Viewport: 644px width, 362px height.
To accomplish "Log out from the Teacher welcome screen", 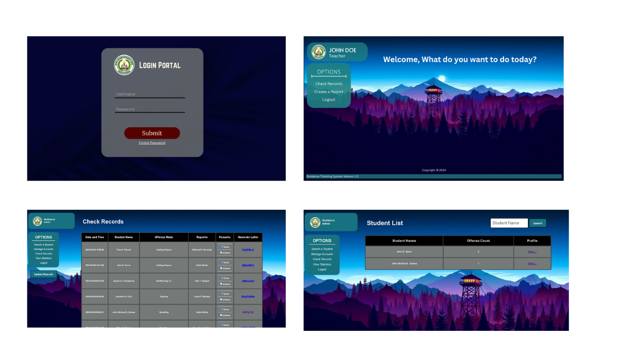I will [329, 100].
